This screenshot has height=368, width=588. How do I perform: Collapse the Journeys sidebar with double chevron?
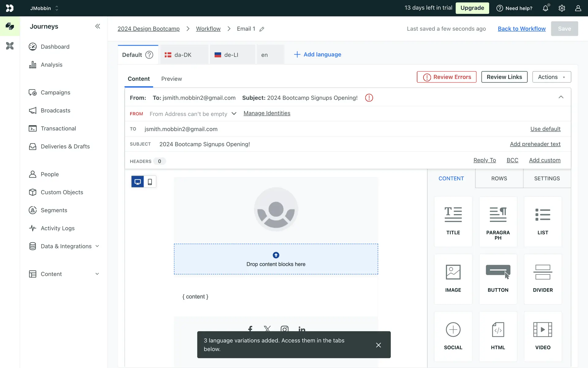97,26
